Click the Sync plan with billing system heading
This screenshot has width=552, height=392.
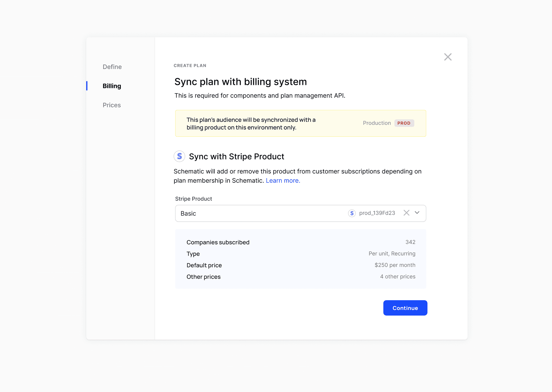pos(240,82)
